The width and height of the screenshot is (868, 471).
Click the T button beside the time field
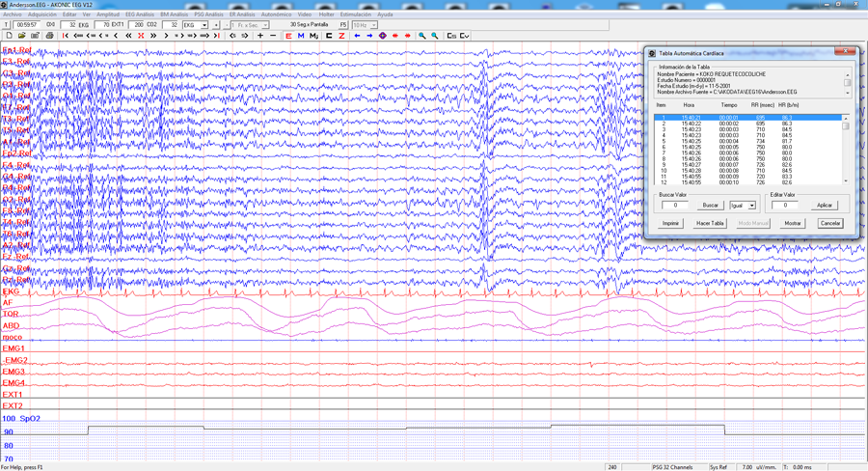[6, 25]
